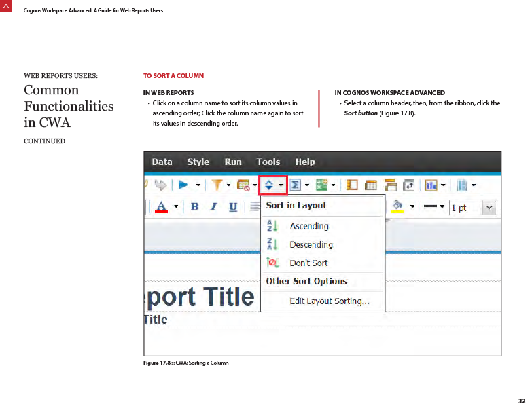Click the 'Other Sort Options' header text
The image size is (532, 406).
point(306,281)
